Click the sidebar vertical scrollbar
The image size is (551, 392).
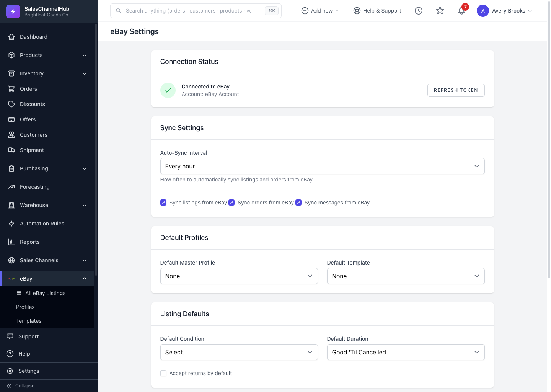pyautogui.click(x=96, y=149)
